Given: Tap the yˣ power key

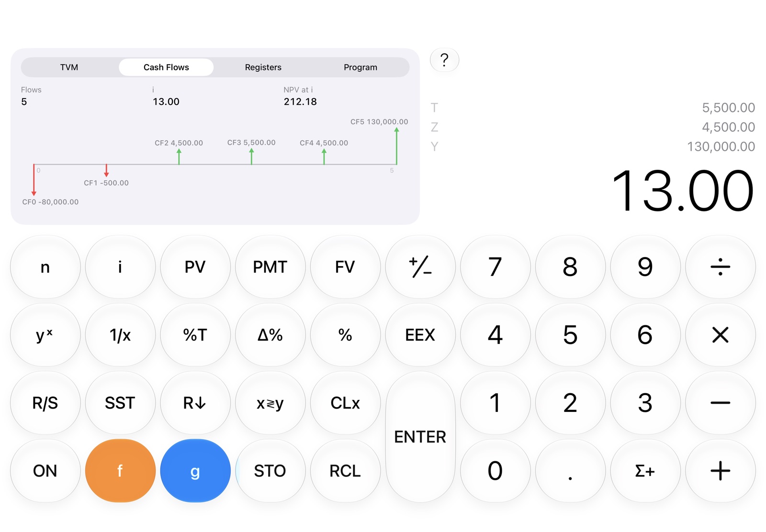Looking at the screenshot, I should click(45, 335).
